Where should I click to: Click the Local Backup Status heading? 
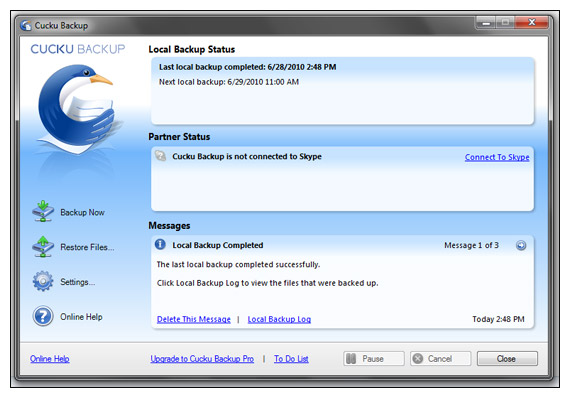192,49
